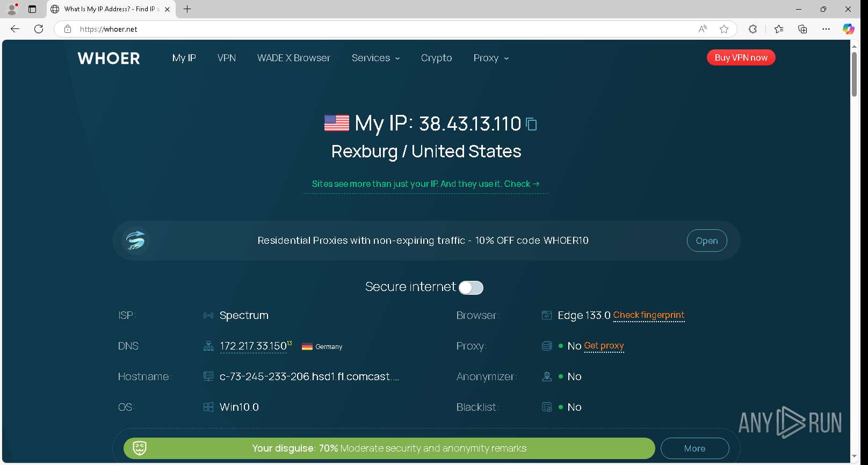Screen dimensions: 868x465
Task: Follow the Get proxy link
Action: pos(604,346)
